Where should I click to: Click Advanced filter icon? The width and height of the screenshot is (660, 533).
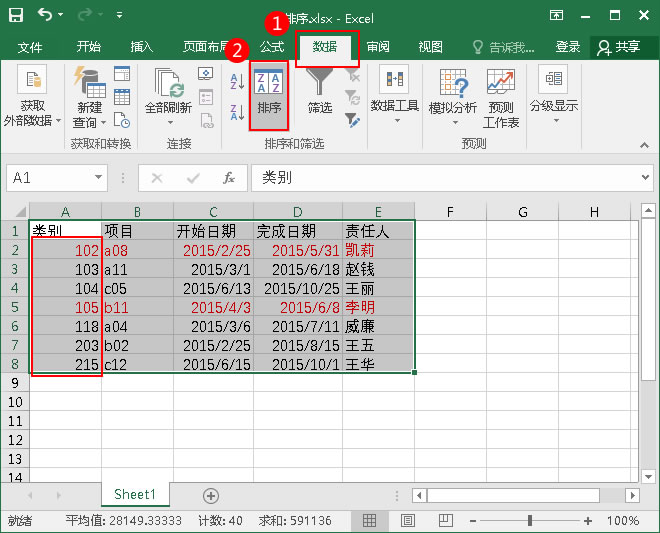(x=352, y=120)
